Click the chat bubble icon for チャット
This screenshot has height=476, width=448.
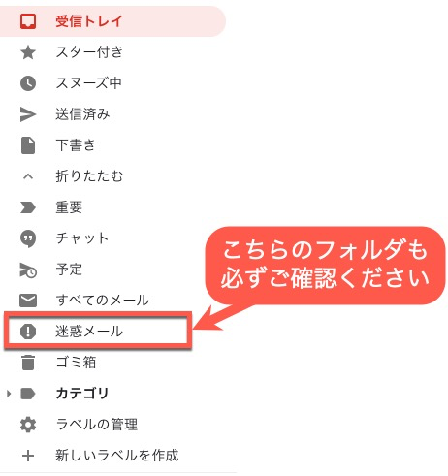click(28, 238)
